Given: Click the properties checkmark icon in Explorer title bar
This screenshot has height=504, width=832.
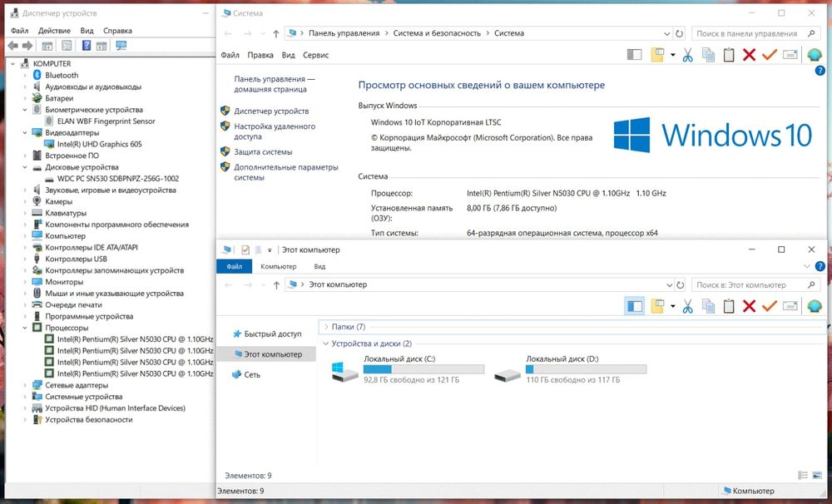Looking at the screenshot, I should (x=245, y=250).
